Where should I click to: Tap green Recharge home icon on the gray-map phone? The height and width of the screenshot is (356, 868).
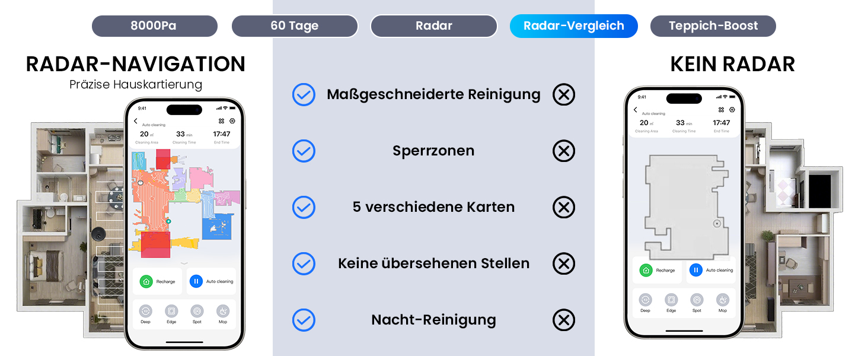tap(646, 270)
